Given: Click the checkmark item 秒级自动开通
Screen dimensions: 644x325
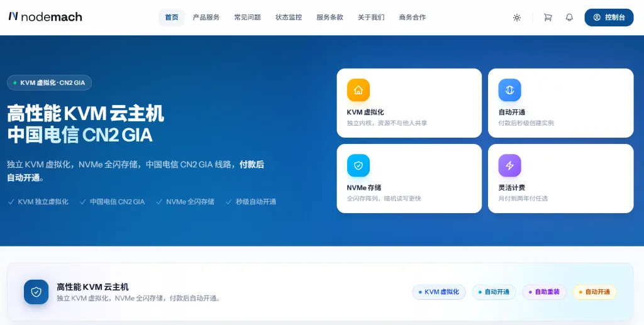Looking at the screenshot, I should [251, 202].
